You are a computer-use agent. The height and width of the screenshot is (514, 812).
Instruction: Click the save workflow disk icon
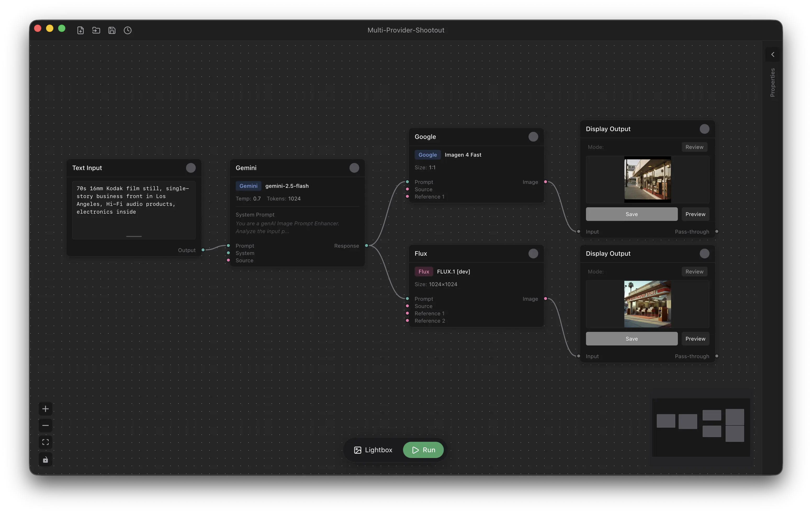112,30
